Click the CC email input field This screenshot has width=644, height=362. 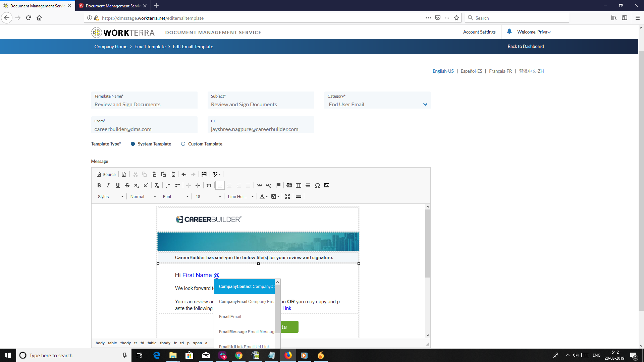(x=261, y=129)
